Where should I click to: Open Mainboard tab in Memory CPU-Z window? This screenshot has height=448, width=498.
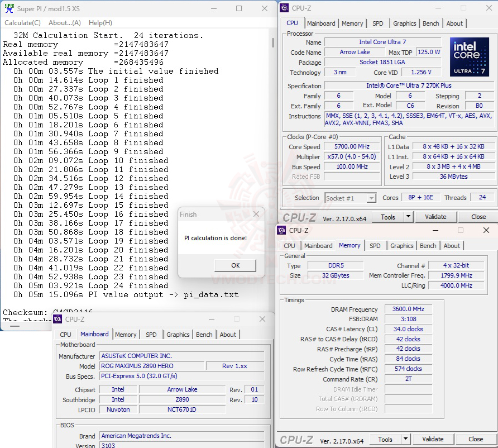pyautogui.click(x=318, y=246)
